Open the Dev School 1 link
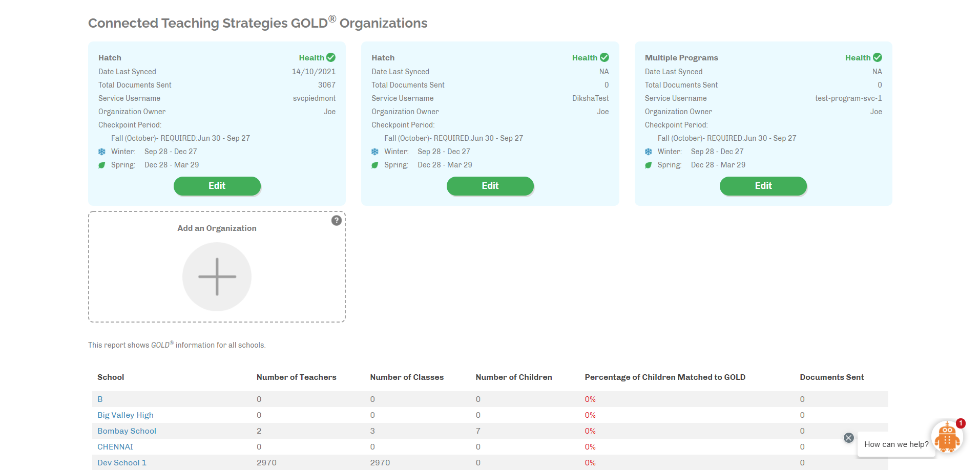Viewport: 980px width, 470px height. coord(122,463)
